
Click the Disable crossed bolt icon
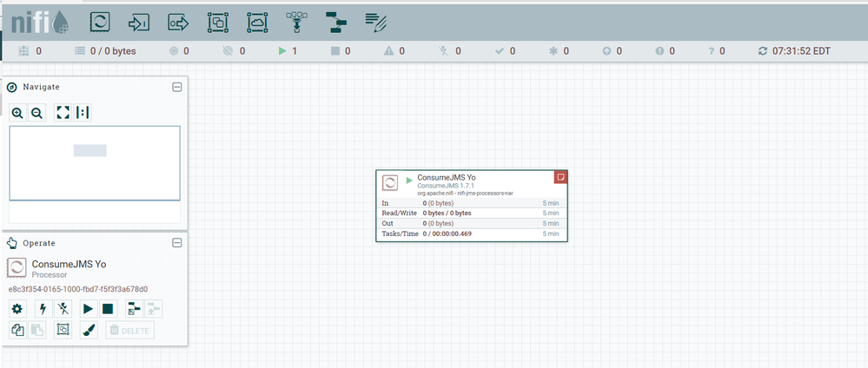[63, 309]
